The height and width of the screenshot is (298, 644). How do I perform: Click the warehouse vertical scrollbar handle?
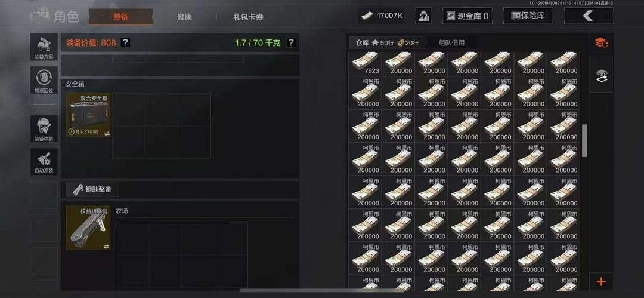[x=584, y=141]
